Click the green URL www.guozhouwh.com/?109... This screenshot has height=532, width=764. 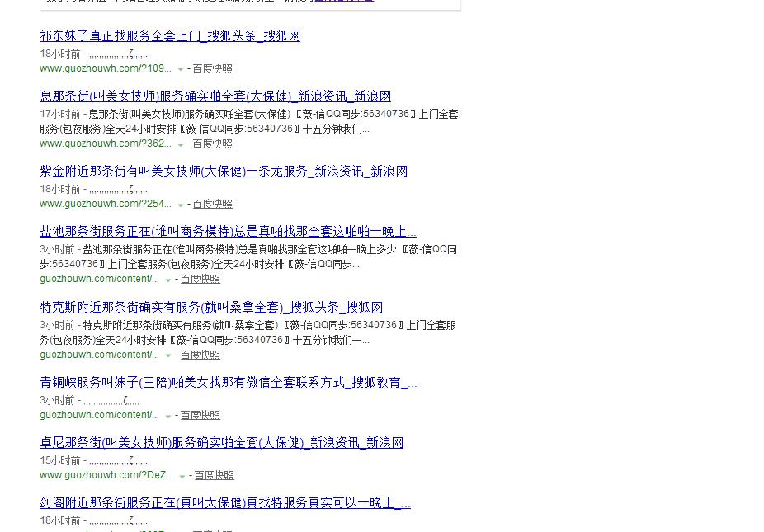pyautogui.click(x=106, y=68)
